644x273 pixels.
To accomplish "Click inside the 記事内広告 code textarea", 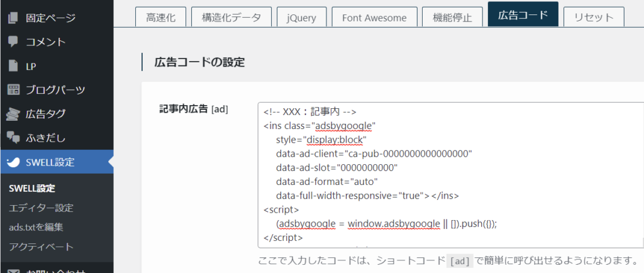I will (450, 175).
